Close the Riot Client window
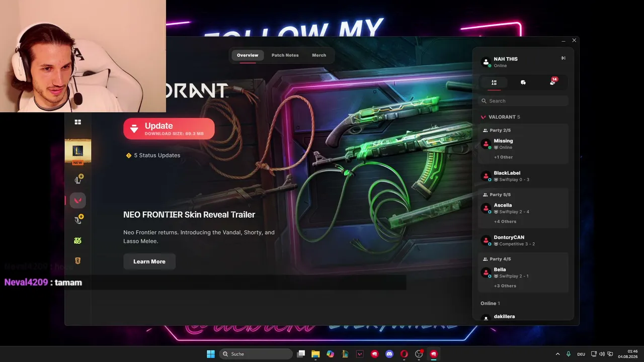The width and height of the screenshot is (644, 362). [574, 40]
